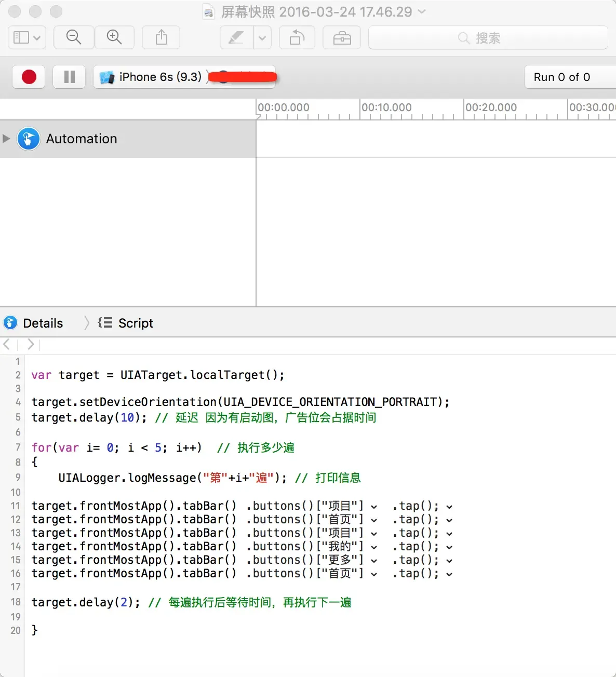616x677 pixels.
Task: Rotate the image with the rotate icon
Action: point(297,37)
